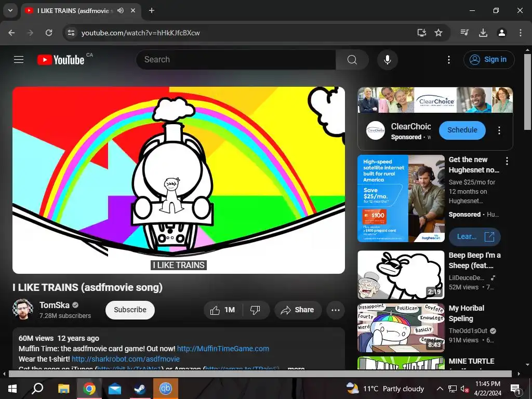Image resolution: width=532 pixels, height=399 pixels.
Task: Bookmark this page with star icon
Action: (x=438, y=33)
